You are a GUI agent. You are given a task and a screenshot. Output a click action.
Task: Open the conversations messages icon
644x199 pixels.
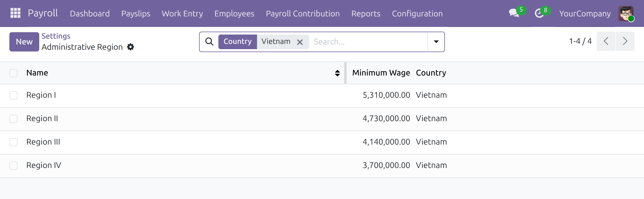click(x=514, y=13)
